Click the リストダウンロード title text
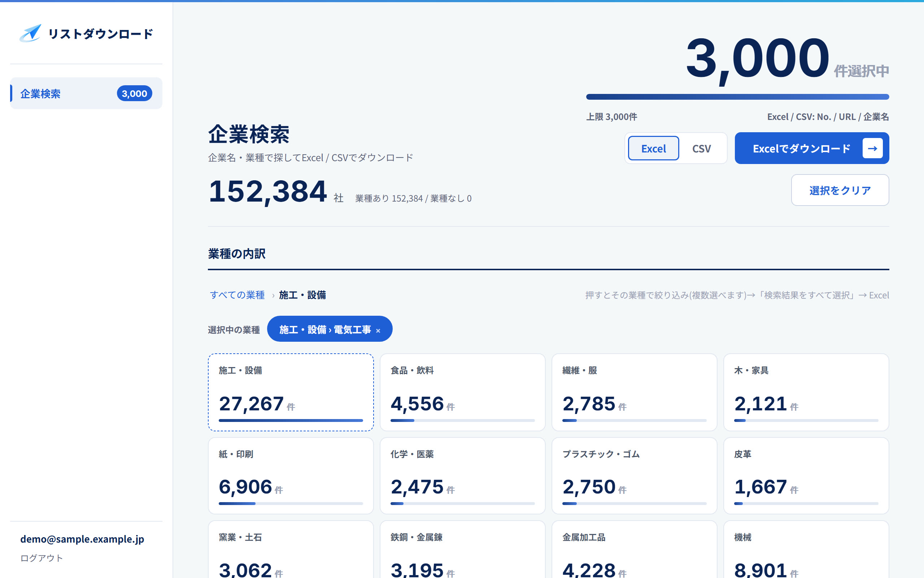This screenshot has height=578, width=924. click(101, 34)
